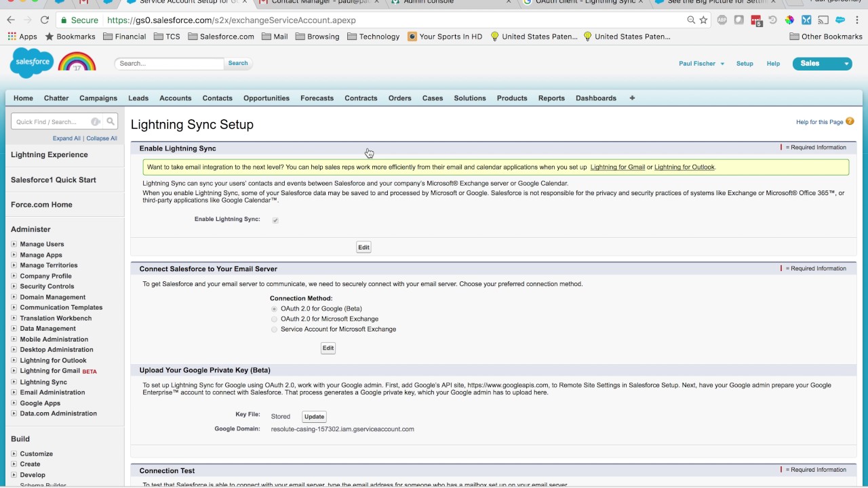
Task: Click the Expand All sidebar link
Action: [x=66, y=138]
